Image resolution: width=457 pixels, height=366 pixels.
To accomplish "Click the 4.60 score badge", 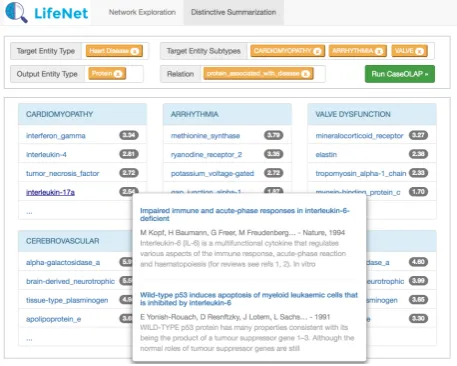I will click(418, 262).
